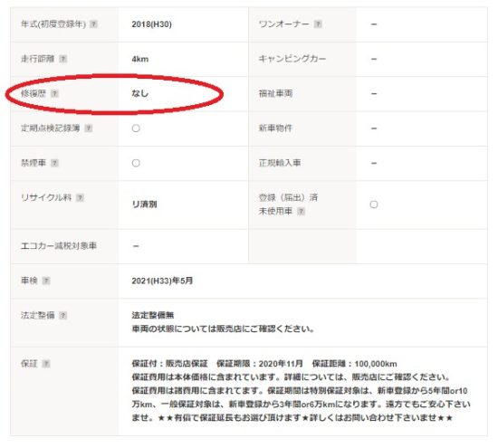Click the 正規輸入車 label
Image resolution: width=498 pixels, height=448 pixels.
coord(280,163)
